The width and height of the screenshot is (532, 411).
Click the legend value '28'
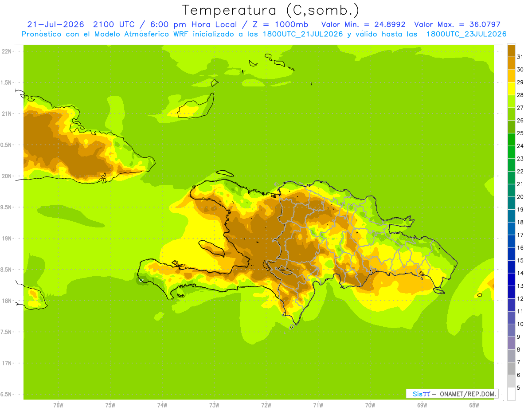520,95
